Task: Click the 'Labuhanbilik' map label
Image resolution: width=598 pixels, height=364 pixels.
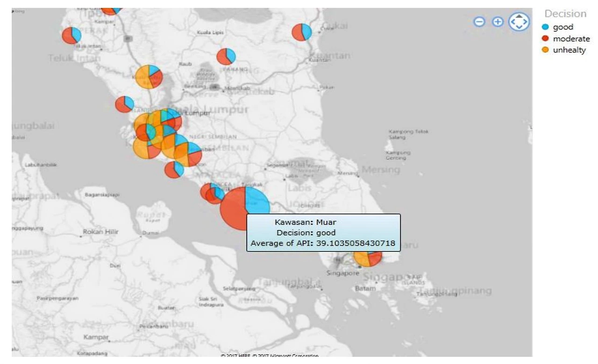Action: pyautogui.click(x=41, y=164)
